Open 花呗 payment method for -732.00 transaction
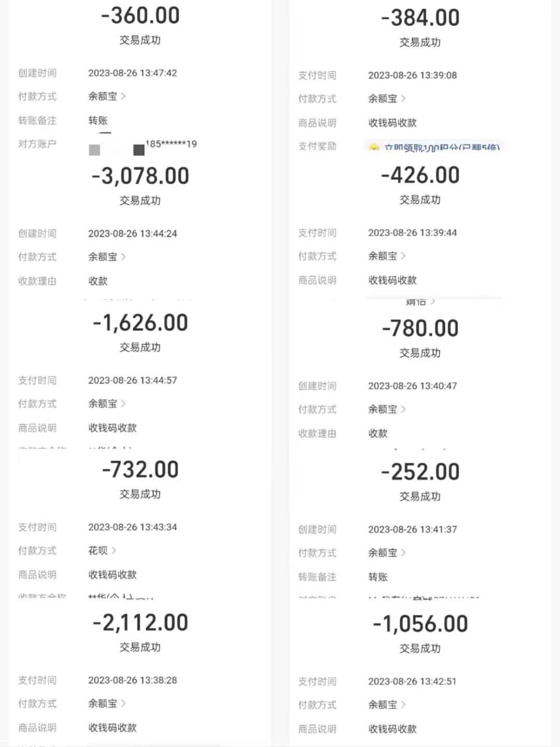 pos(102,550)
